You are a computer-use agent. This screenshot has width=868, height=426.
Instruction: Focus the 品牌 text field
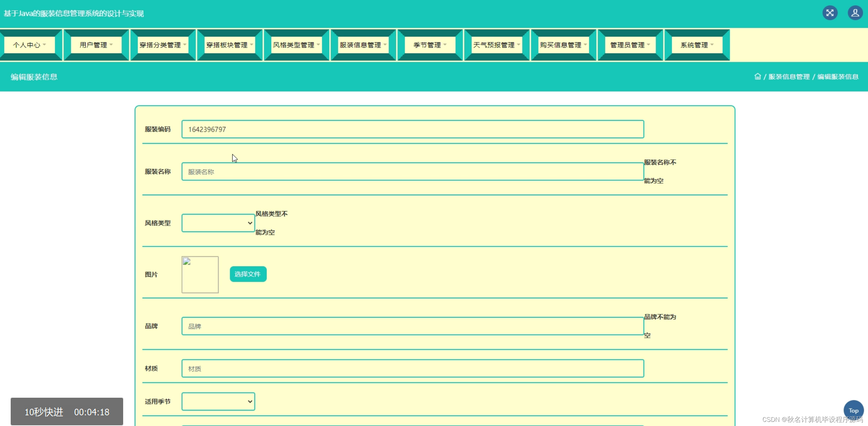(x=412, y=326)
